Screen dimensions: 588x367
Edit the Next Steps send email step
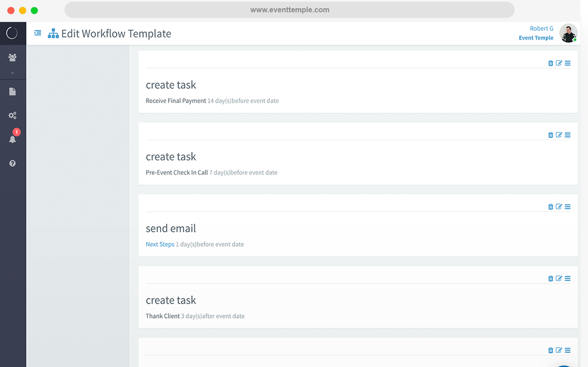(559, 207)
